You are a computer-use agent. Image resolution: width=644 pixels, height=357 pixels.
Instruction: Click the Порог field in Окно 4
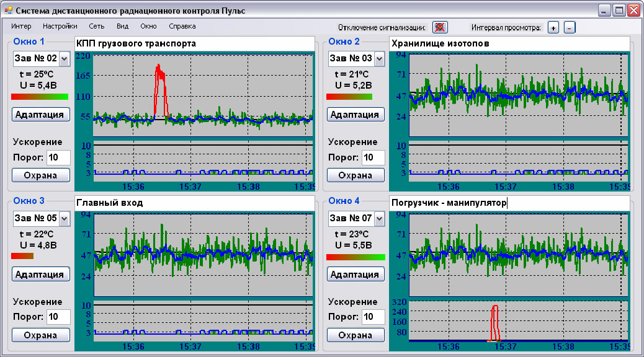[x=373, y=317]
